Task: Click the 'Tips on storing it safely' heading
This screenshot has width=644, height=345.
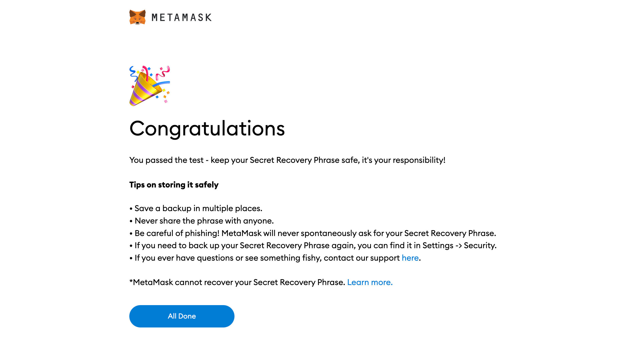Action: (x=174, y=185)
